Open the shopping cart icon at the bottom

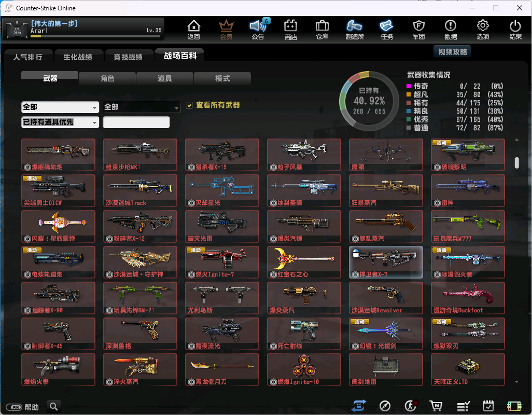pyautogui.click(x=436, y=406)
